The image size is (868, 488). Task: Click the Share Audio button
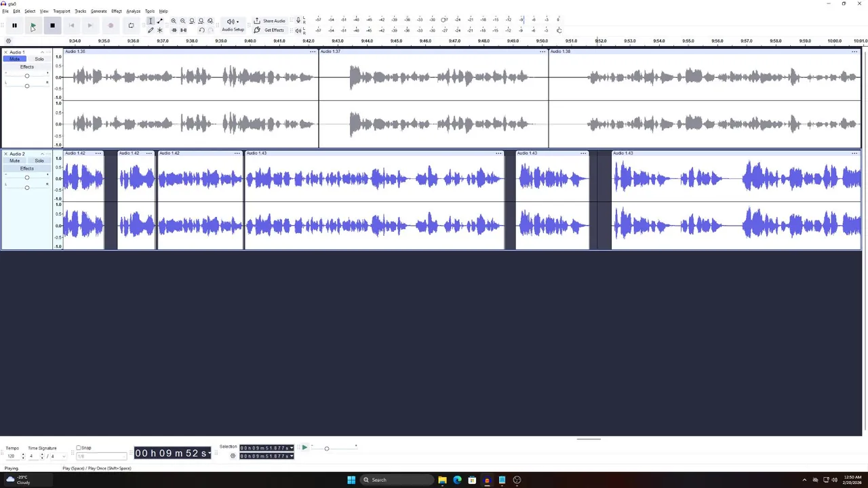coord(269,21)
